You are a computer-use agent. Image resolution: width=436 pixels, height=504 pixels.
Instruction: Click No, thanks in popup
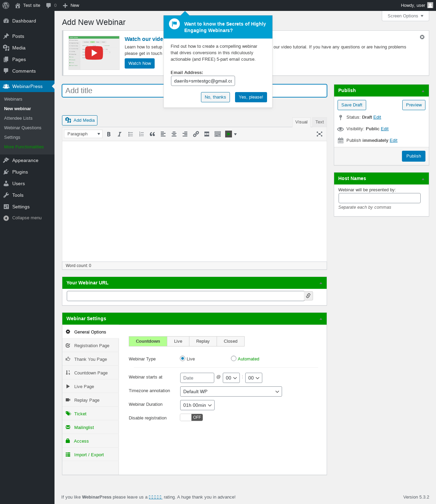click(x=215, y=97)
